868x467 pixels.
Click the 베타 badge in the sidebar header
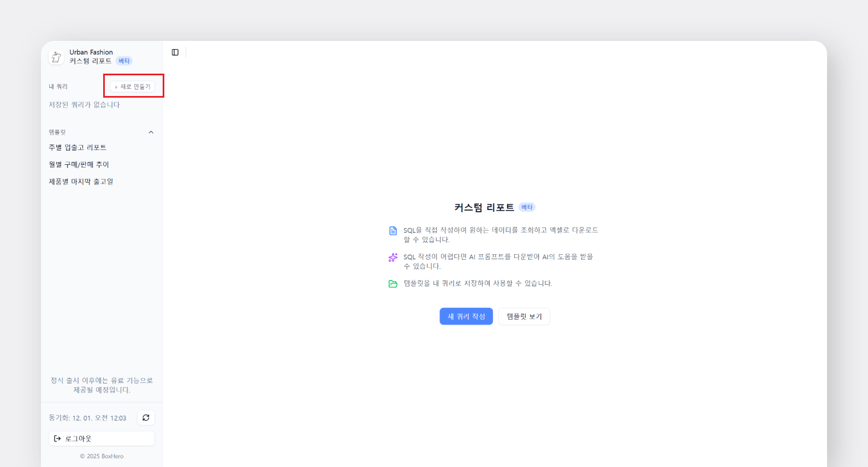coord(124,61)
